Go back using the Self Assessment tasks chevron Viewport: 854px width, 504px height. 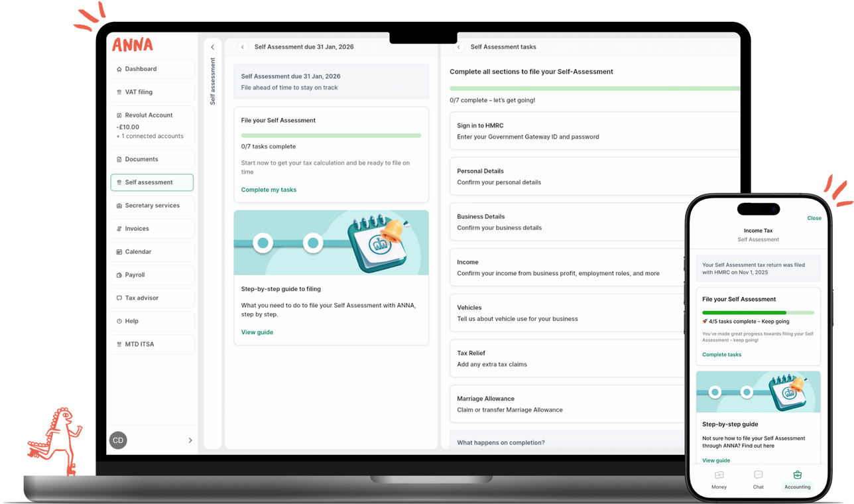[x=457, y=46]
